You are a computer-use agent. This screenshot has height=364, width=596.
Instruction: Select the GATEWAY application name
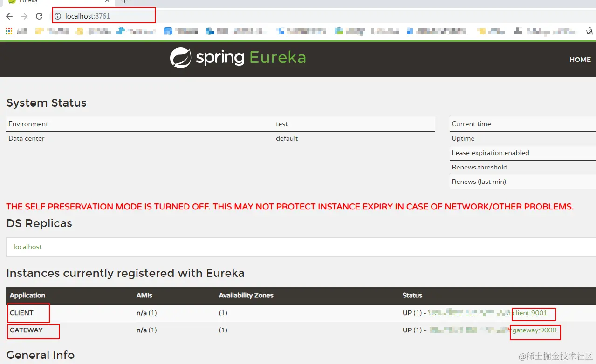click(26, 330)
